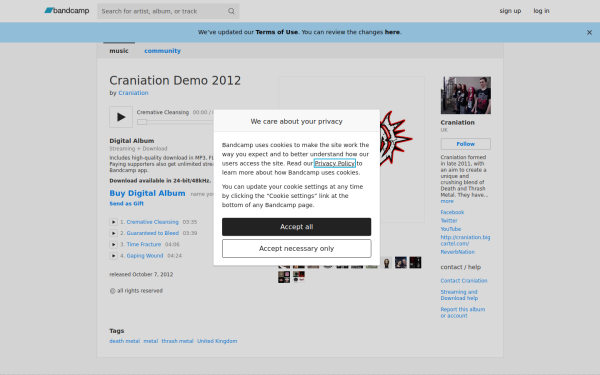Click Report this album or account
The height and width of the screenshot is (375, 600).
[463, 312]
